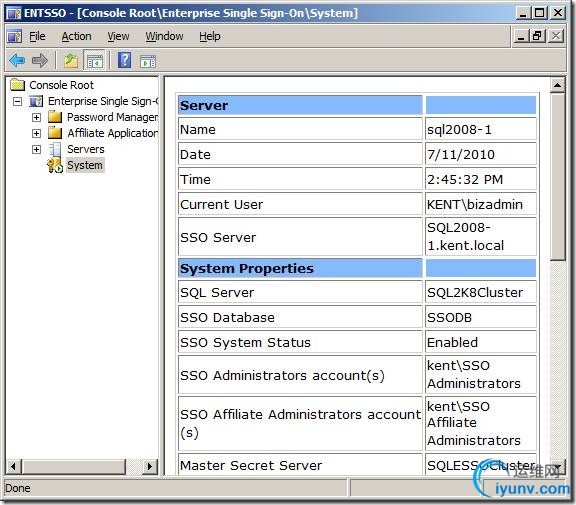Click the SQL2008-1.kent.local value
Image resolution: width=576 pixels, height=505 pixels.
pos(465,237)
